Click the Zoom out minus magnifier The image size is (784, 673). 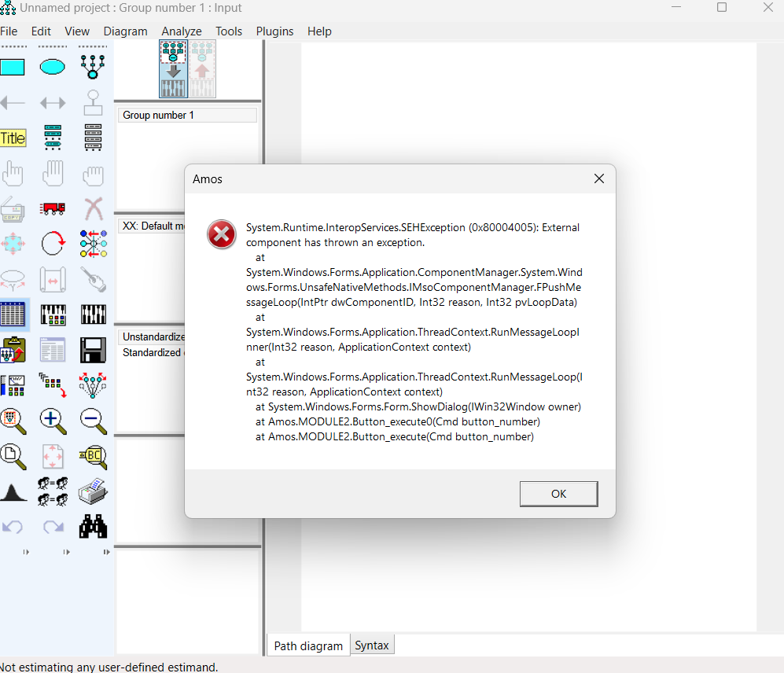pos(94,421)
